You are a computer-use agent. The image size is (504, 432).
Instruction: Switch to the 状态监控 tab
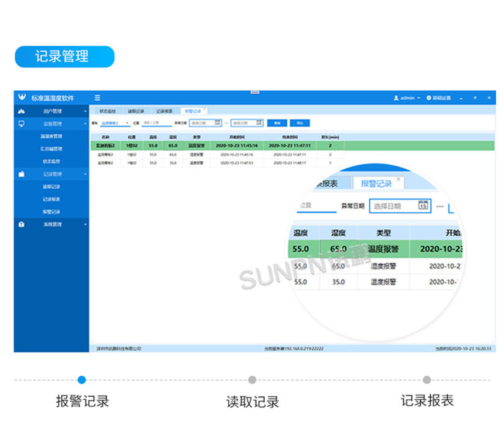coord(111,111)
